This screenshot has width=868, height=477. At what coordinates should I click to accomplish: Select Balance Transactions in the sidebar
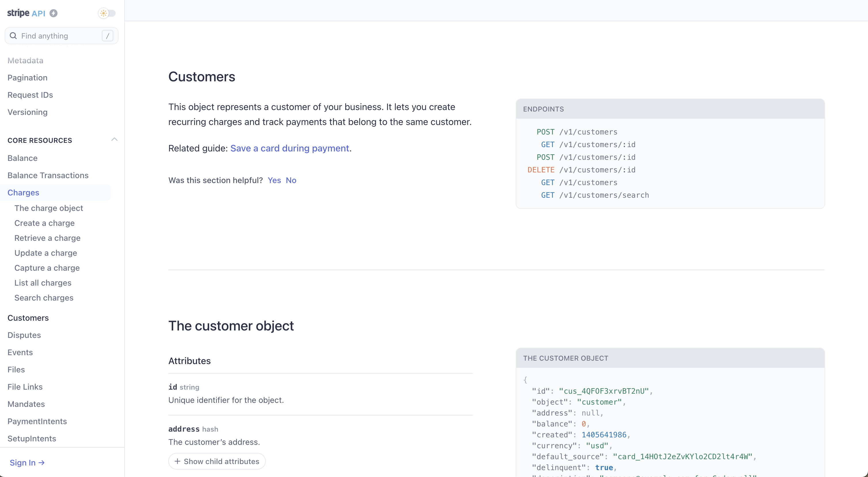(x=48, y=175)
